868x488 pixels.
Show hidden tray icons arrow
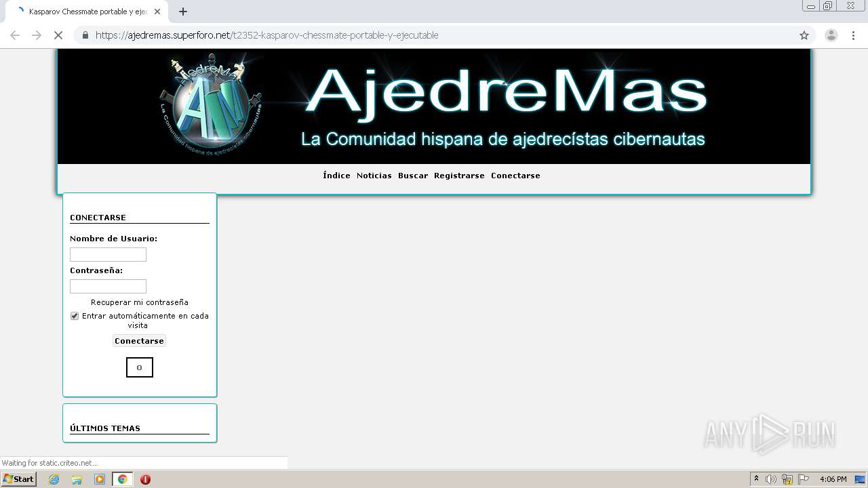[757, 479]
